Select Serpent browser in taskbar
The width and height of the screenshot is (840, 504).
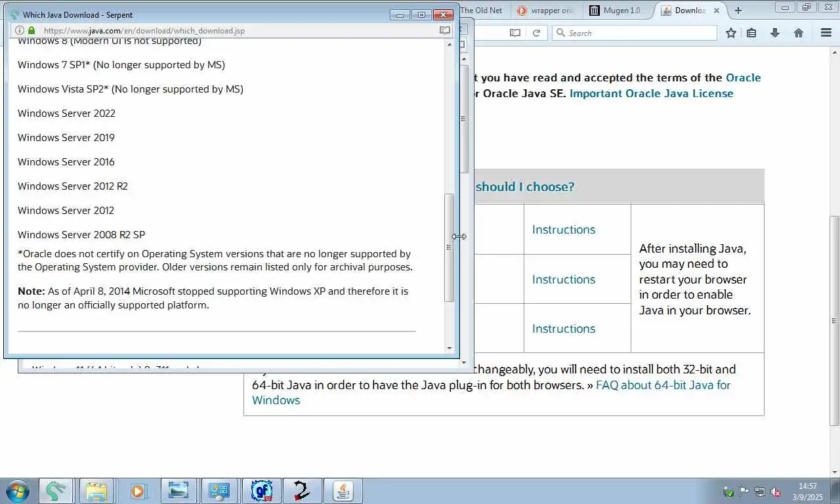coord(55,491)
